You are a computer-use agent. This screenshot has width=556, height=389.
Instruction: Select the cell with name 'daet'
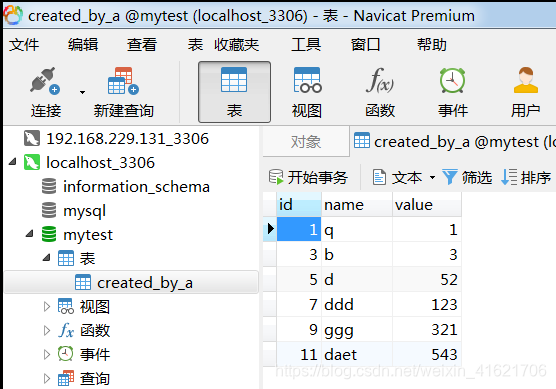click(x=357, y=354)
